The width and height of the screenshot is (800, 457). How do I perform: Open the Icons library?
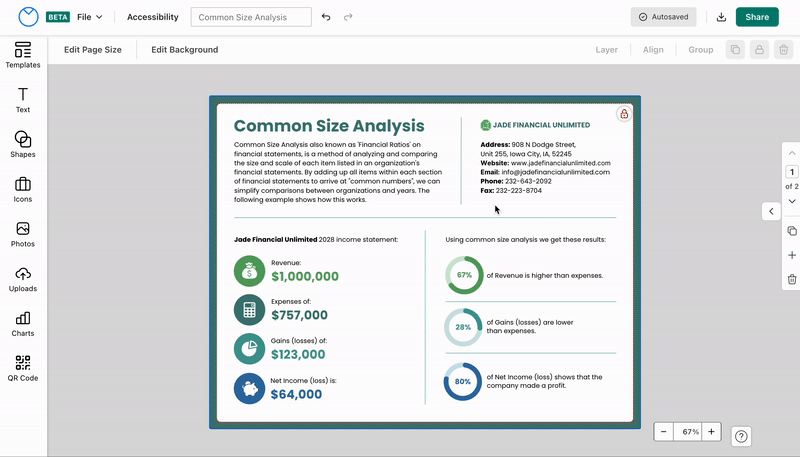pos(23,190)
